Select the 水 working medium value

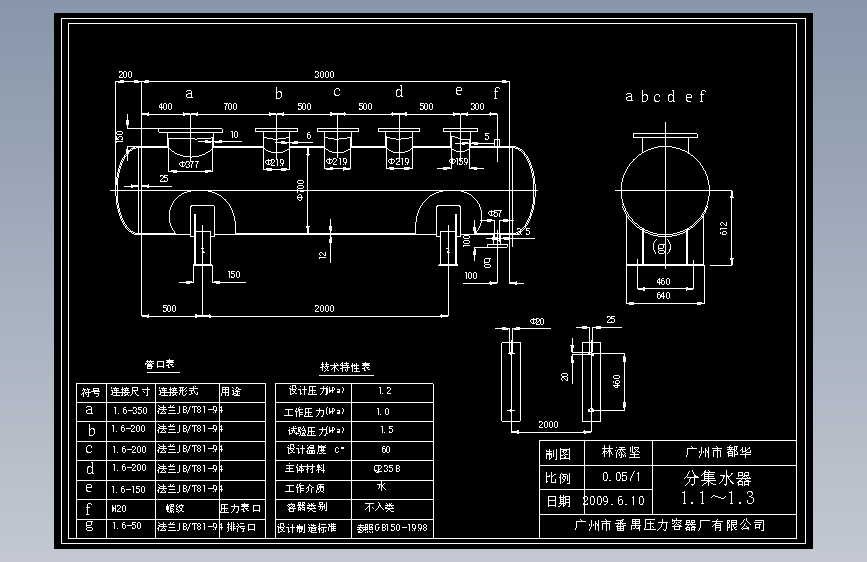tap(382, 487)
